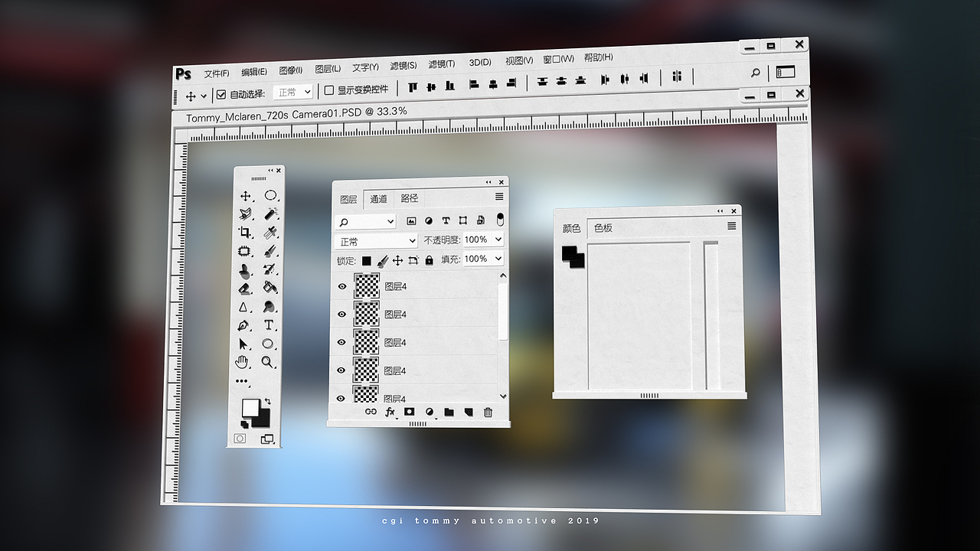Open the fx layer style button
Screen dimensions: 980x551
pos(390,412)
